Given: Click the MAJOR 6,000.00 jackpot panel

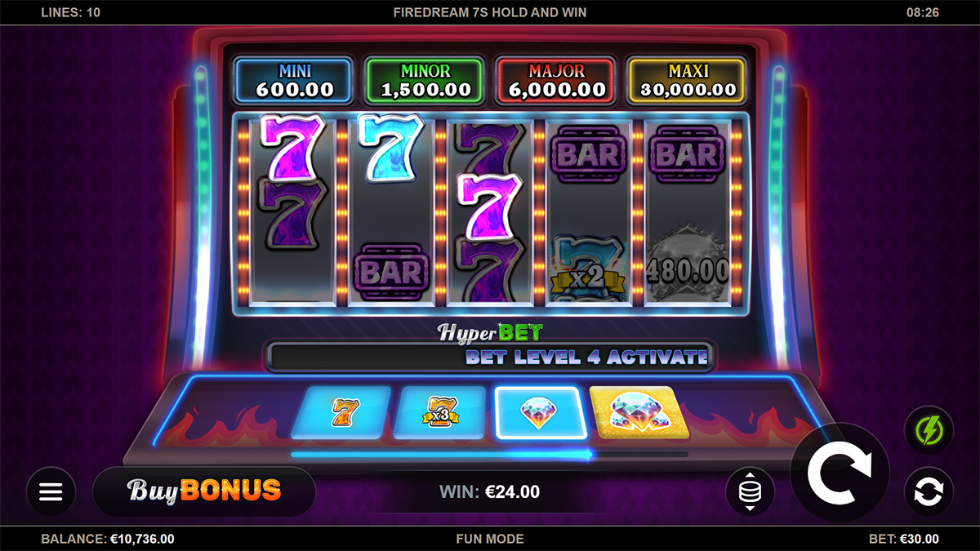Looking at the screenshot, I should [x=555, y=79].
